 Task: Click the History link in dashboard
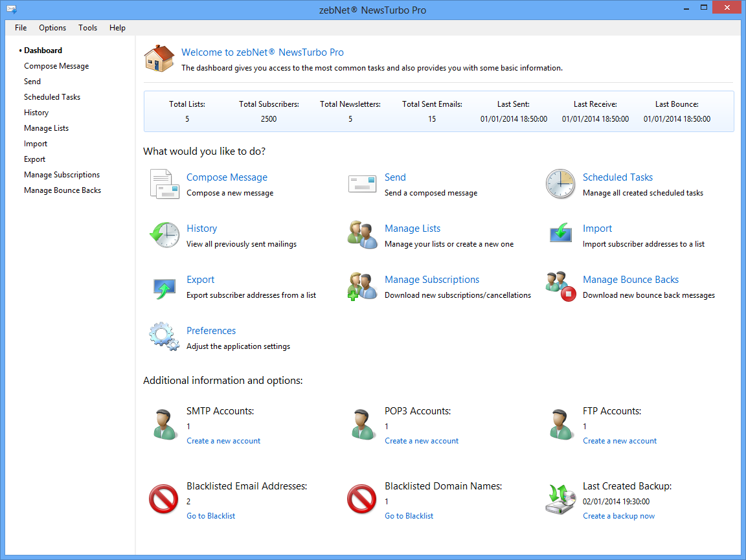[x=202, y=229]
